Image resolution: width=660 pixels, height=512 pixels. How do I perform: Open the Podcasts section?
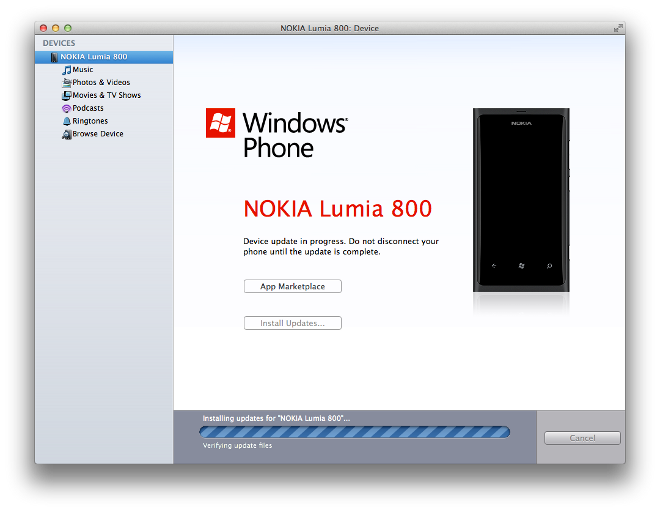(x=88, y=108)
